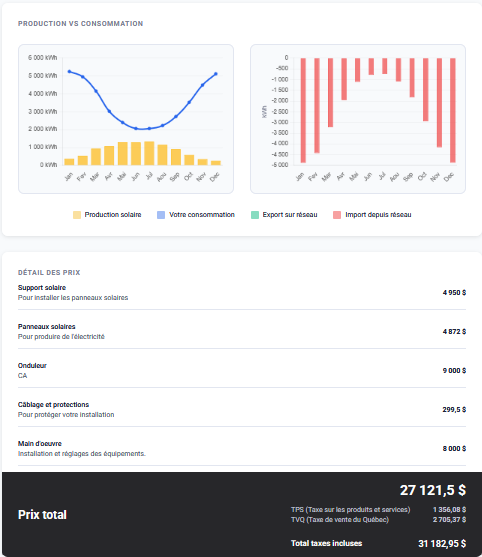Click the TVQ (Taxe de vente du Québec) label
Viewport: 482px width, 557px height.
[x=340, y=520]
